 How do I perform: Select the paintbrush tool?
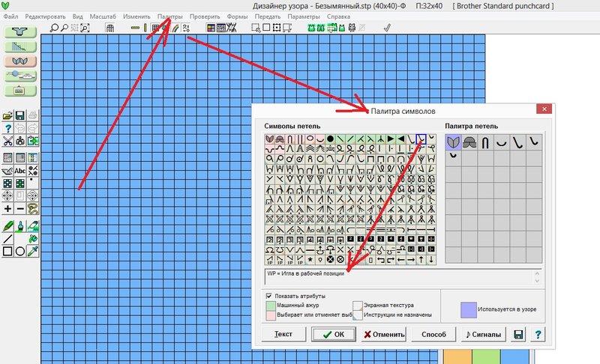20,226
